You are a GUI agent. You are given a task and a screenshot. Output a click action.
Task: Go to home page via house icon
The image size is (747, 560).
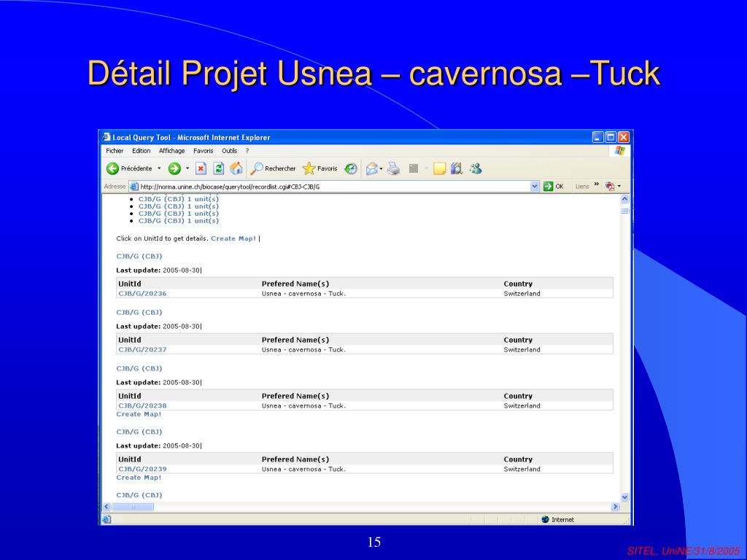(x=236, y=168)
